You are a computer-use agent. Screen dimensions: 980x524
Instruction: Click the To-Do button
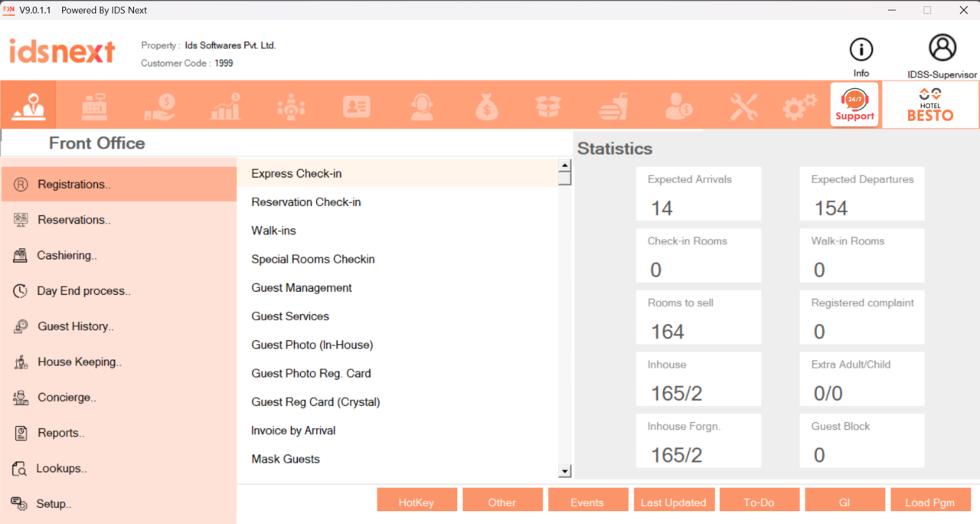(759, 501)
